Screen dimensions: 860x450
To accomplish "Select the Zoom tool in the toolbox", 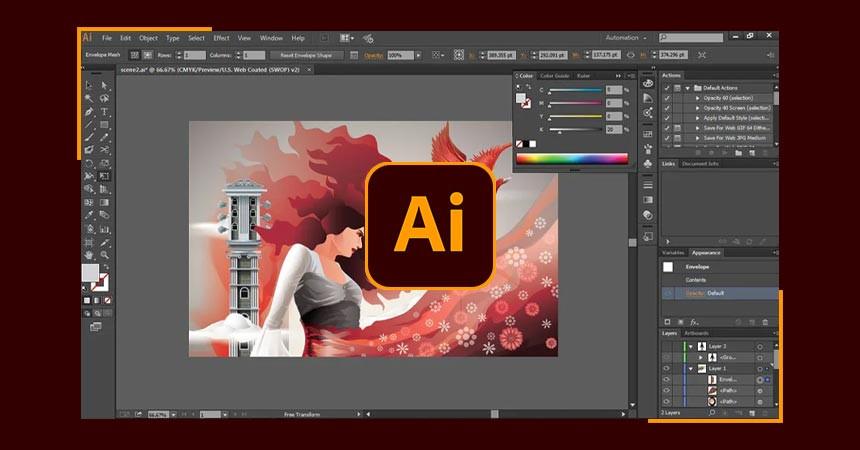I will click(x=104, y=254).
